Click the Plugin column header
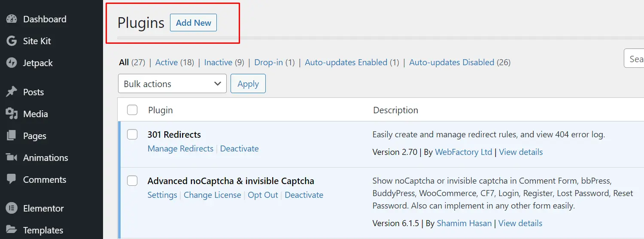The height and width of the screenshot is (239, 644). [161, 110]
